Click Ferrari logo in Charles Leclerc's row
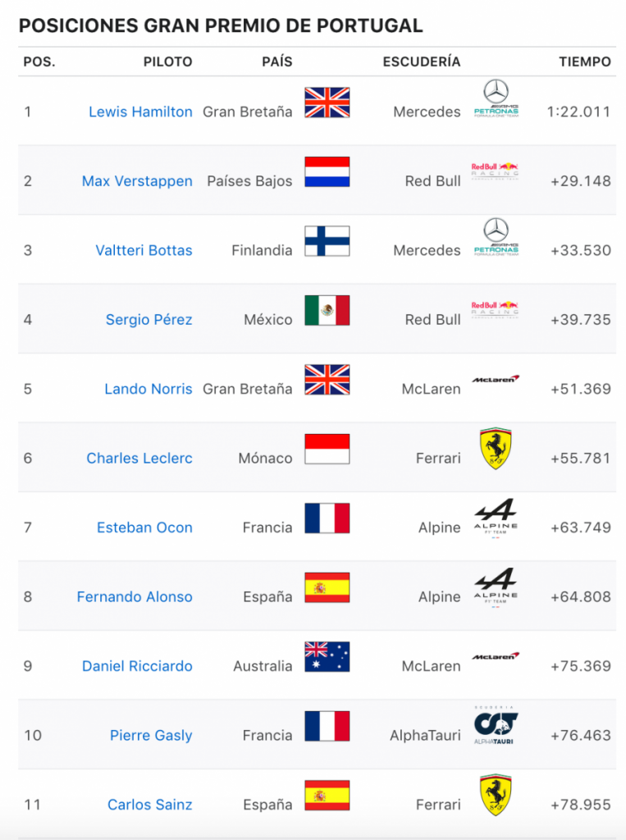Image resolution: width=626 pixels, height=840 pixels. point(496,449)
